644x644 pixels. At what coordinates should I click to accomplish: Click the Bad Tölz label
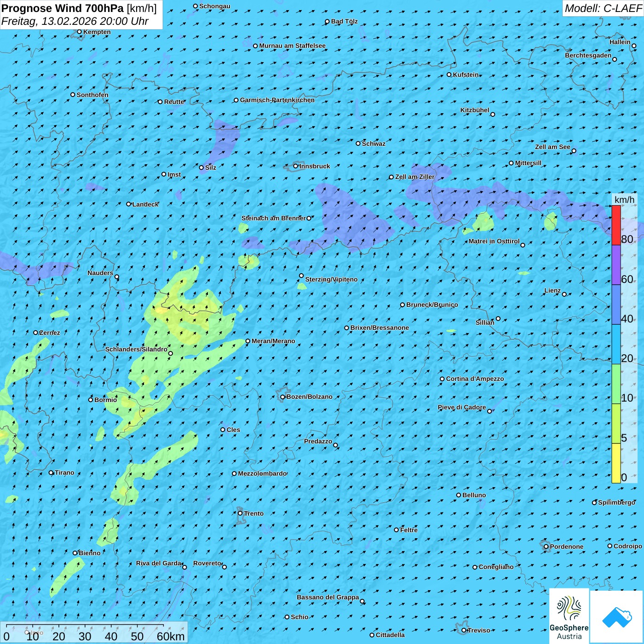(x=345, y=21)
